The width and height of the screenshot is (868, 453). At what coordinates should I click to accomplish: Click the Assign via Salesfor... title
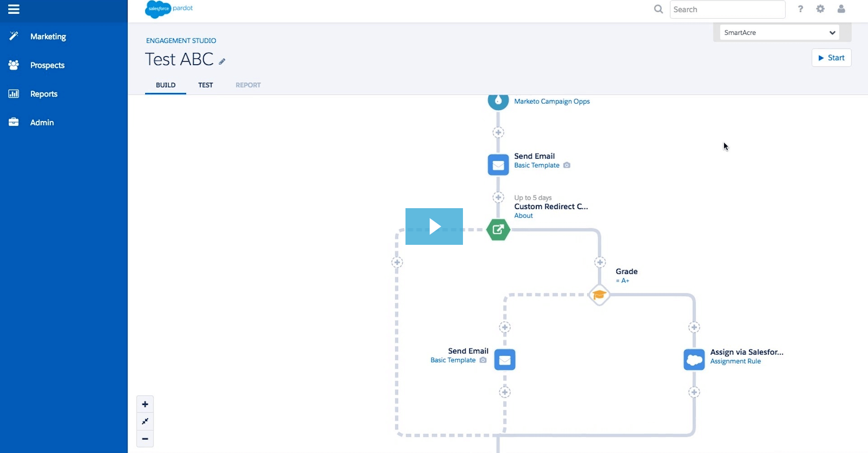[x=746, y=352]
